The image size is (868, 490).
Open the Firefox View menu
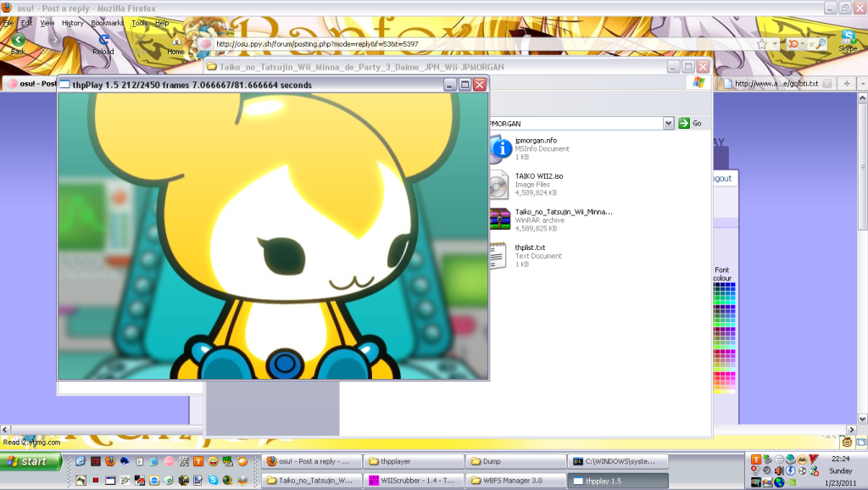coord(47,23)
